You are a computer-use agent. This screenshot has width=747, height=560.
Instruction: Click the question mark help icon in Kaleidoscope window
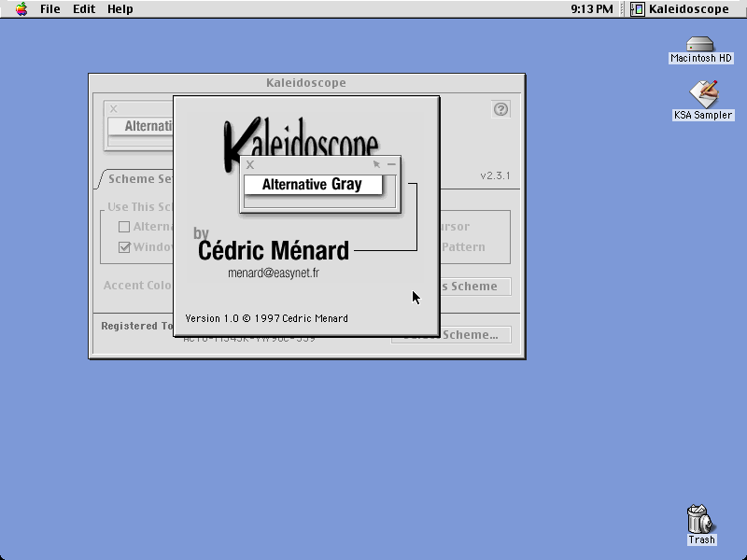click(500, 109)
